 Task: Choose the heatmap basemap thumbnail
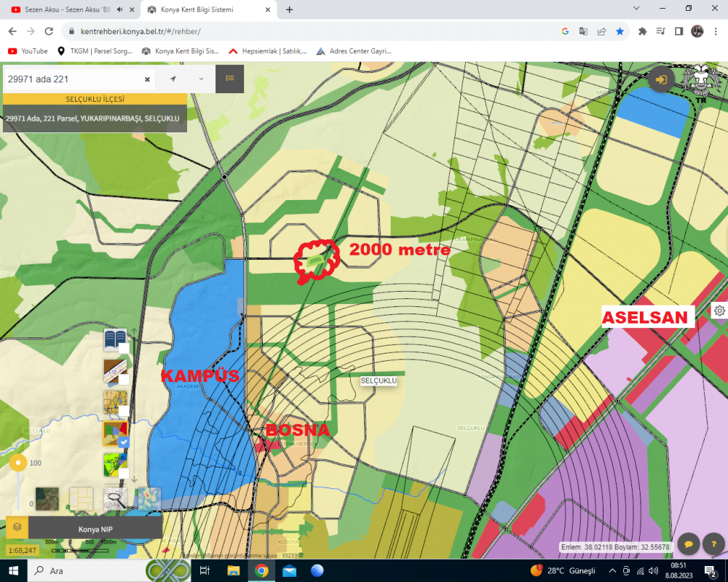click(x=149, y=499)
